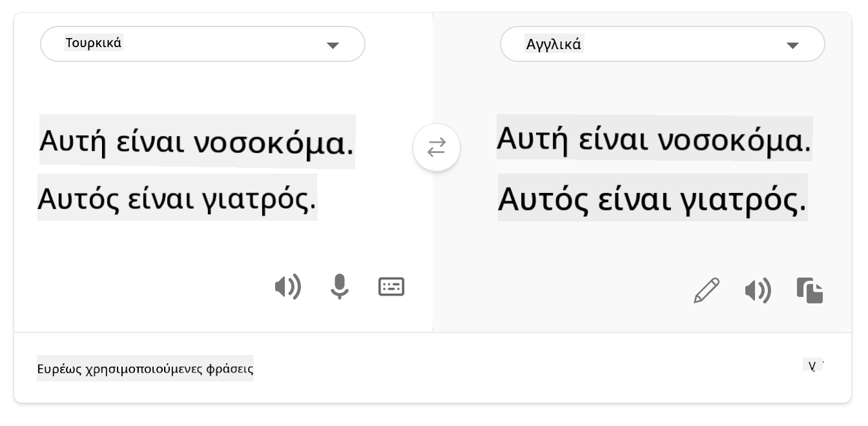Image resolution: width=868 pixels, height=426 pixels.
Task: Copy the translation to clipboard
Action: pyautogui.click(x=810, y=290)
